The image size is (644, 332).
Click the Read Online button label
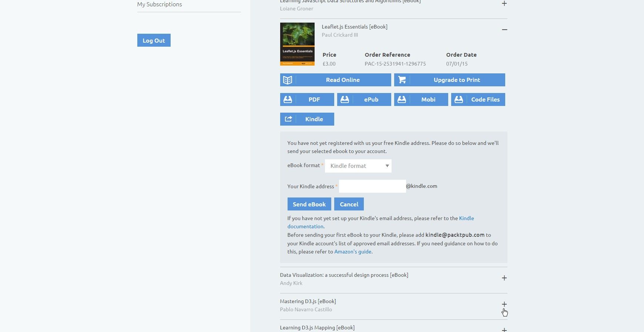pos(343,80)
